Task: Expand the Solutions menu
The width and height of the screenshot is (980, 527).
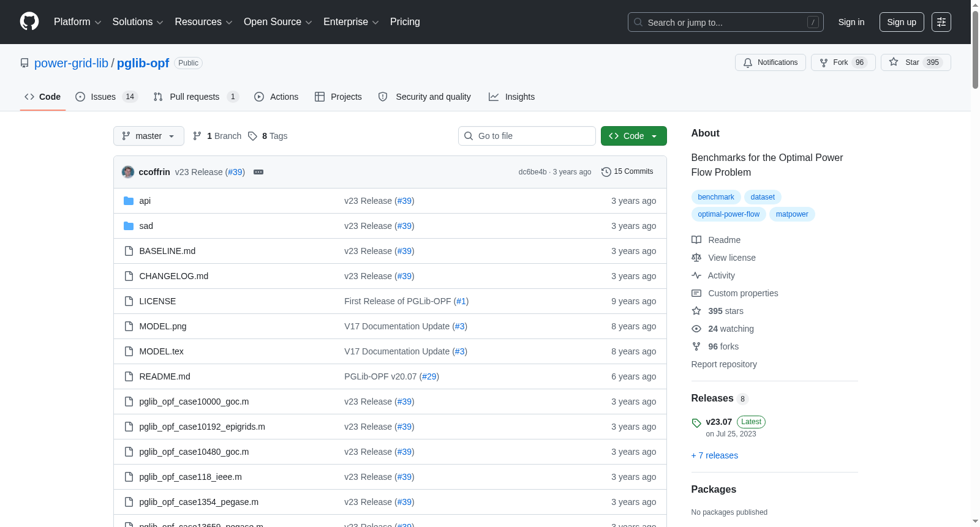Action: [138, 22]
